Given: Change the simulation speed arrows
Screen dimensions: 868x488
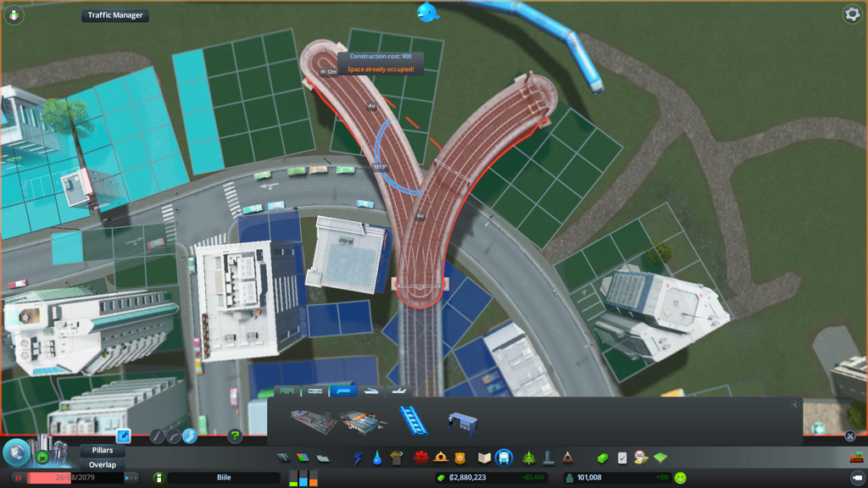Looking at the screenshot, I should click(131, 478).
